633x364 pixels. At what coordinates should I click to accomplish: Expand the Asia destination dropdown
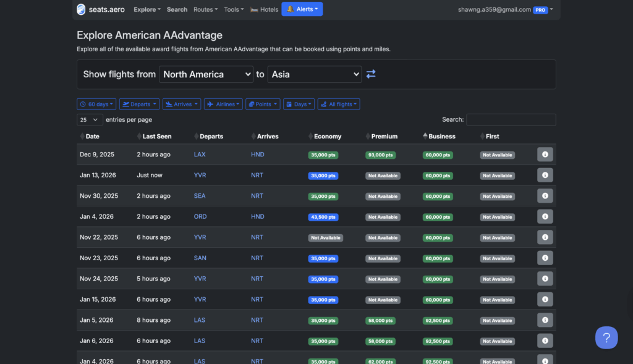tap(315, 74)
